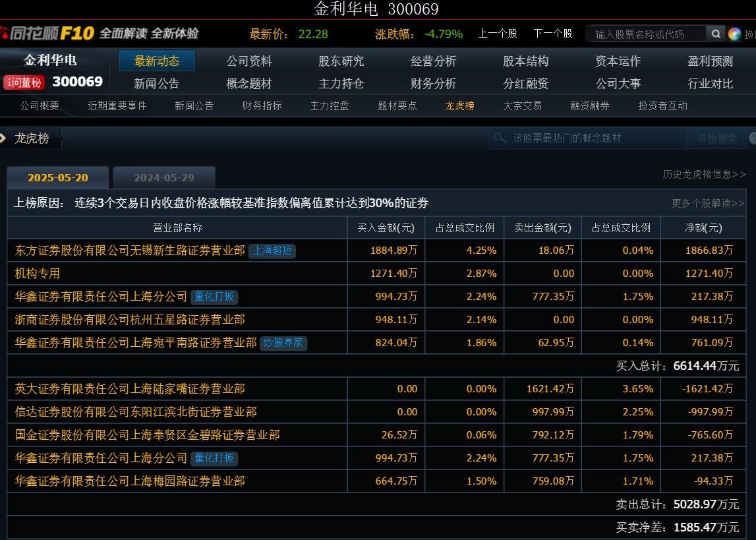The width and height of the screenshot is (756, 540).
Task: Click 浙商证券杭州五星路证券营业部 name
Action: pos(130,320)
